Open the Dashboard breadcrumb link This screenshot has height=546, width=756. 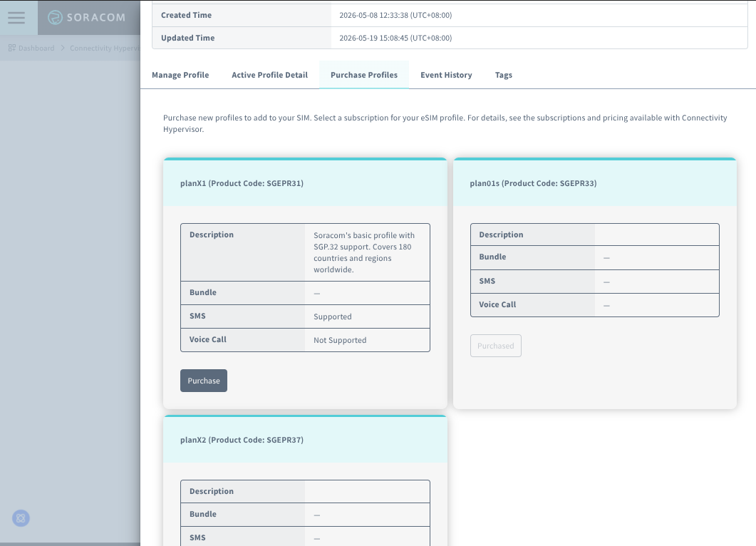[x=36, y=48]
